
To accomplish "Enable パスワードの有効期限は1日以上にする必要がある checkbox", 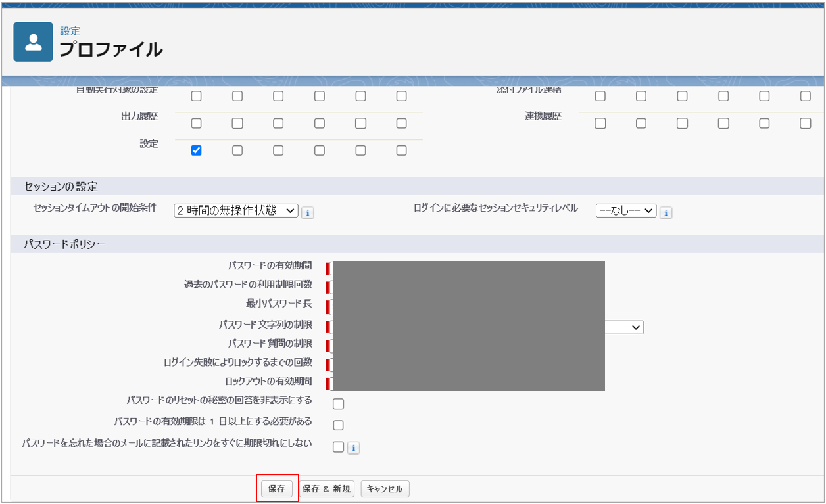I will 338,425.
